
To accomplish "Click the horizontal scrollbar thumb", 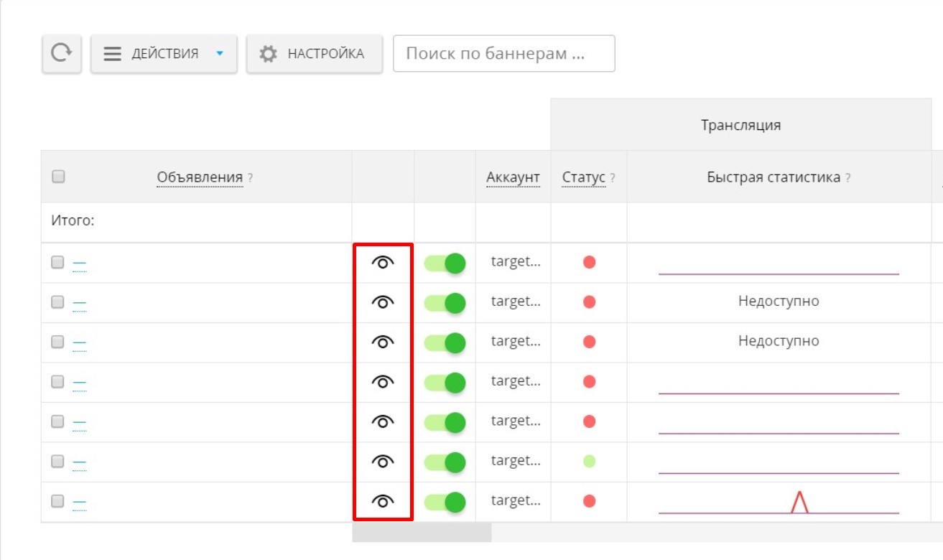I will pos(422,532).
